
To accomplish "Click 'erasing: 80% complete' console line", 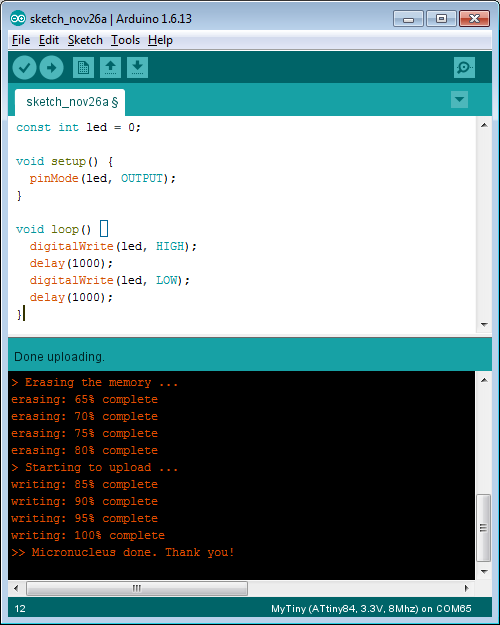I will click(85, 450).
